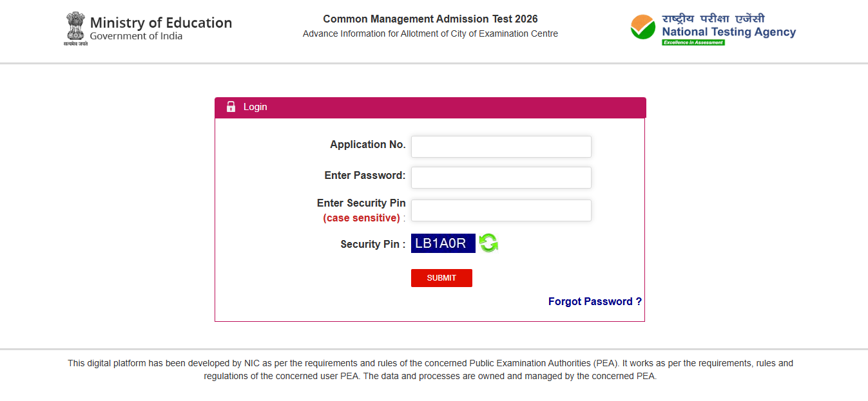The image size is (868, 401).
Task: Click the Enter Password label
Action: tap(365, 175)
